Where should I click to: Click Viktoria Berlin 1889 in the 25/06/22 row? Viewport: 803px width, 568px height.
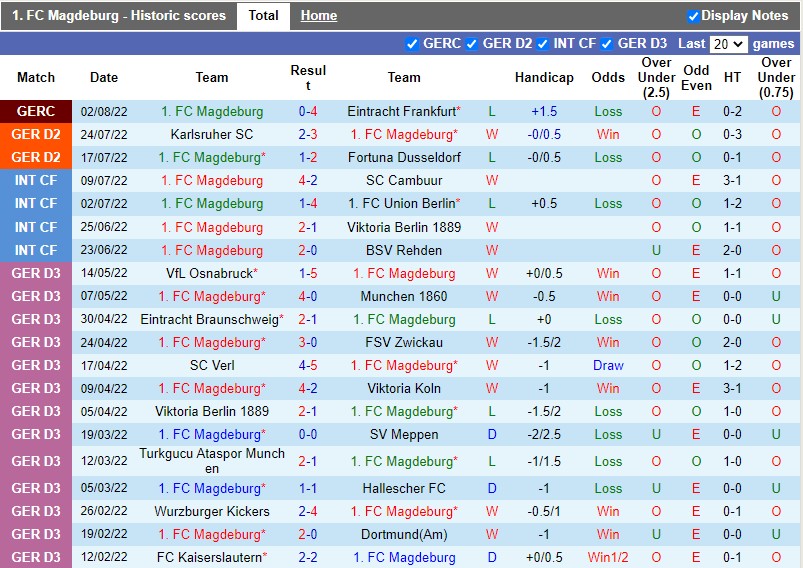pos(404,227)
